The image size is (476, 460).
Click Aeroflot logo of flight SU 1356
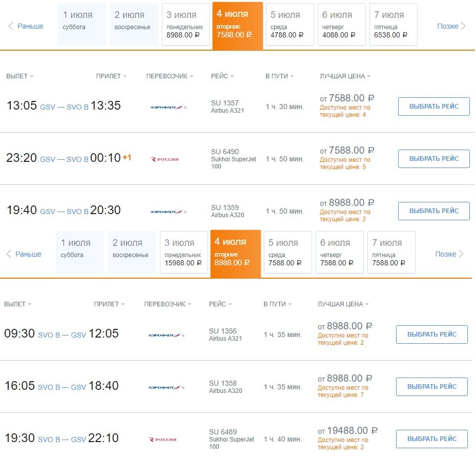pos(167,335)
